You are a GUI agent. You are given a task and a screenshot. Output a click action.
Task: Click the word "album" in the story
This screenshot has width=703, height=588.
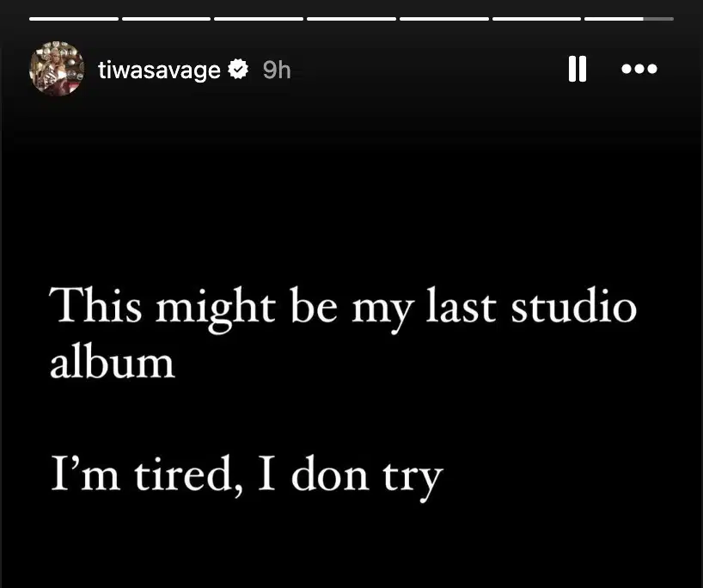pyautogui.click(x=113, y=362)
